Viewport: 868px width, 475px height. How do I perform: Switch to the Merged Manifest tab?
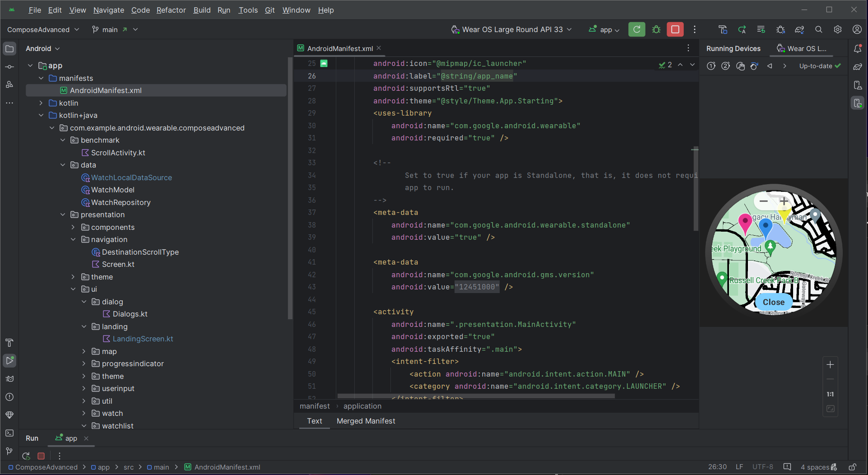tap(366, 421)
